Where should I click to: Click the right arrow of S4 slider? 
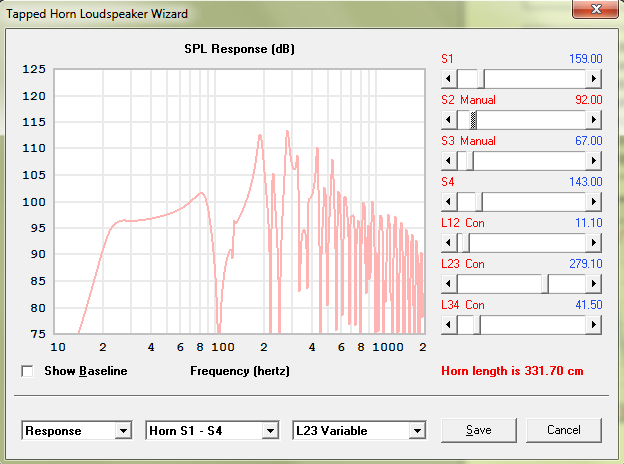click(x=593, y=202)
